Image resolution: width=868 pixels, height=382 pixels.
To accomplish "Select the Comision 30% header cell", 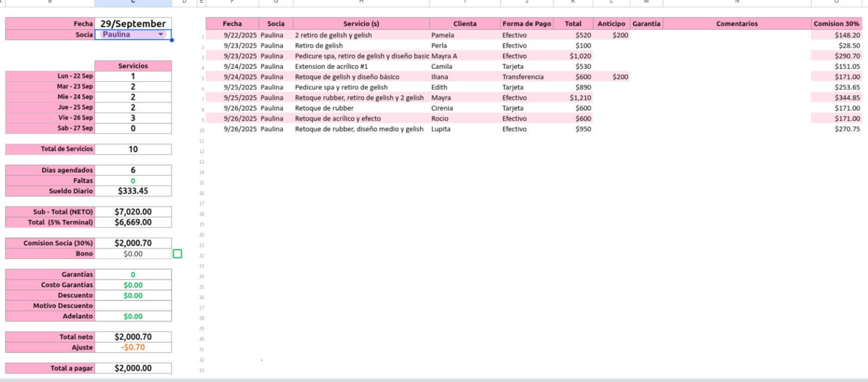I will coord(836,24).
